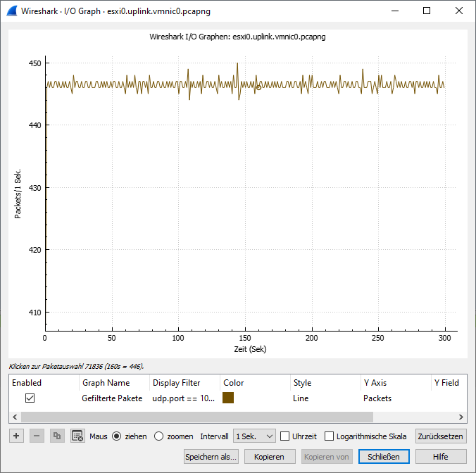Click the scroll-right arrow of graph list
This screenshot has height=473, width=476.
click(461, 417)
